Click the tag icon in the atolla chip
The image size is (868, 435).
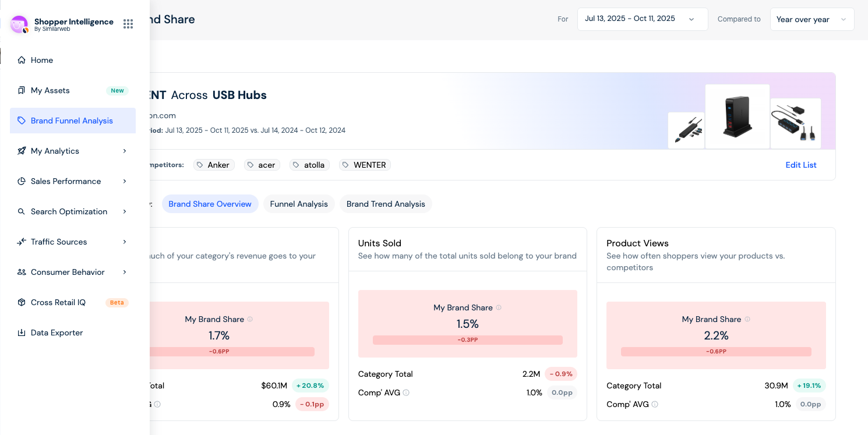point(297,165)
